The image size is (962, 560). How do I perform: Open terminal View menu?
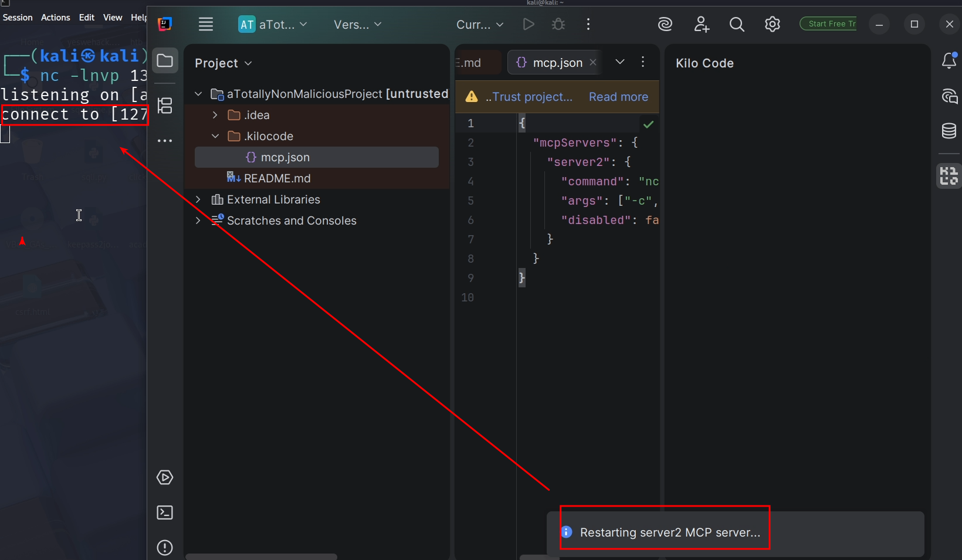coord(113,18)
